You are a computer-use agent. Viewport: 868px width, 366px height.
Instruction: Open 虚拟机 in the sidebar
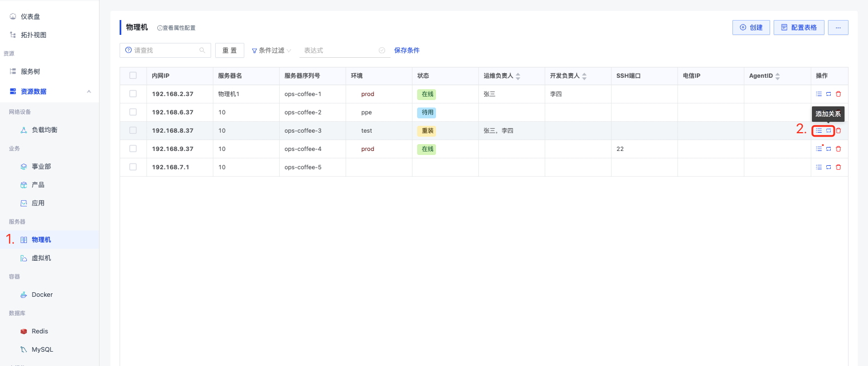tap(41, 258)
